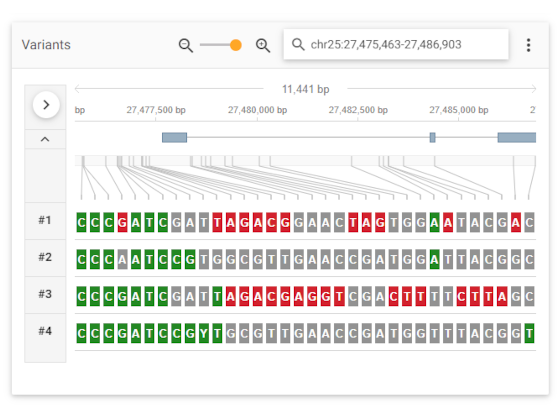The image size is (560, 420).
Task: Click the orange zoom slider handle
Action: [x=236, y=45]
